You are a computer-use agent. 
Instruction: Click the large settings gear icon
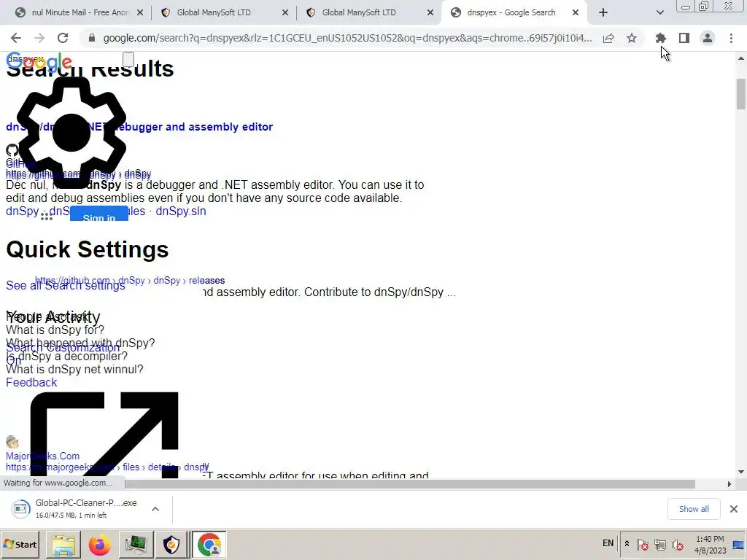pos(71,133)
